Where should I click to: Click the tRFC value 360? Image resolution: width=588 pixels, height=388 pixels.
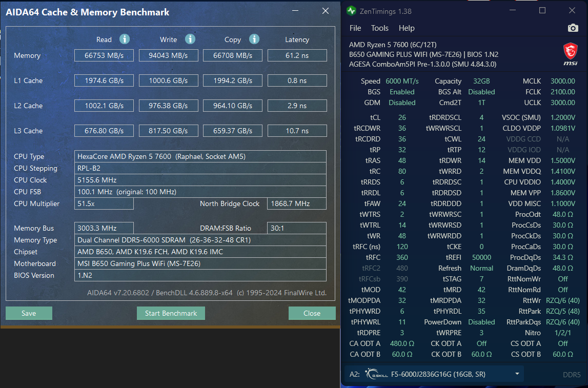[x=402, y=257]
